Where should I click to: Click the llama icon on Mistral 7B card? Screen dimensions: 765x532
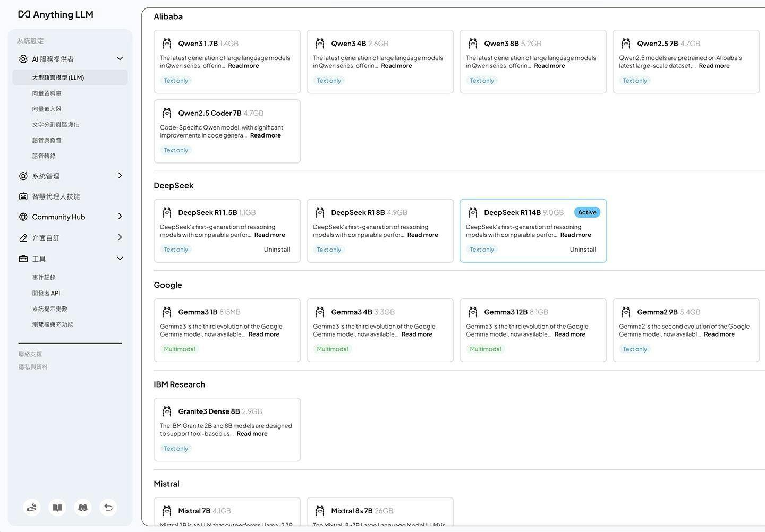point(167,511)
